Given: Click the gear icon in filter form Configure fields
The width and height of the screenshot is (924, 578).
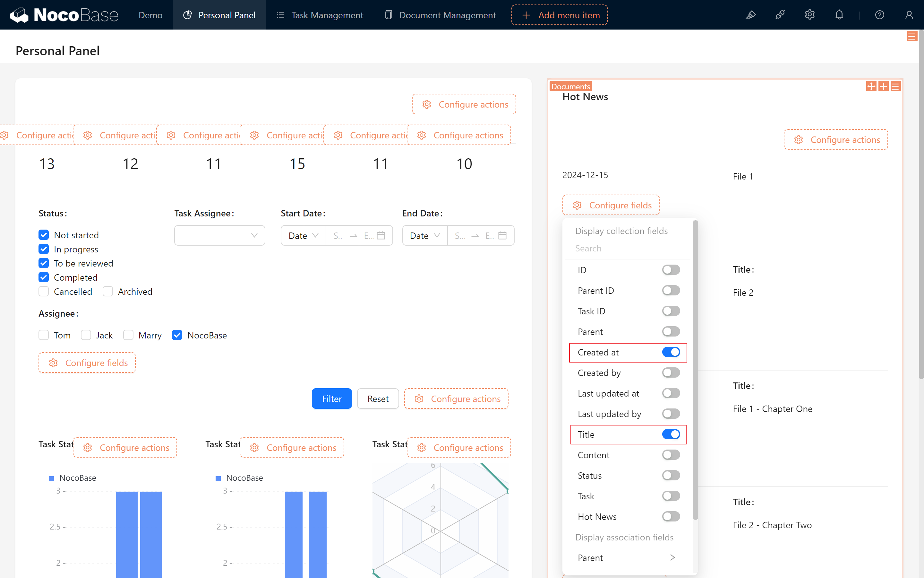Looking at the screenshot, I should click(53, 363).
